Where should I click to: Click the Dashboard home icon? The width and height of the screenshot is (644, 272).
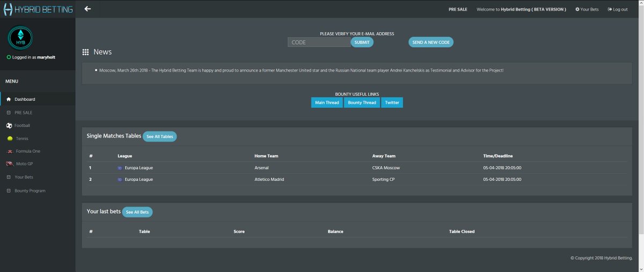coord(9,99)
